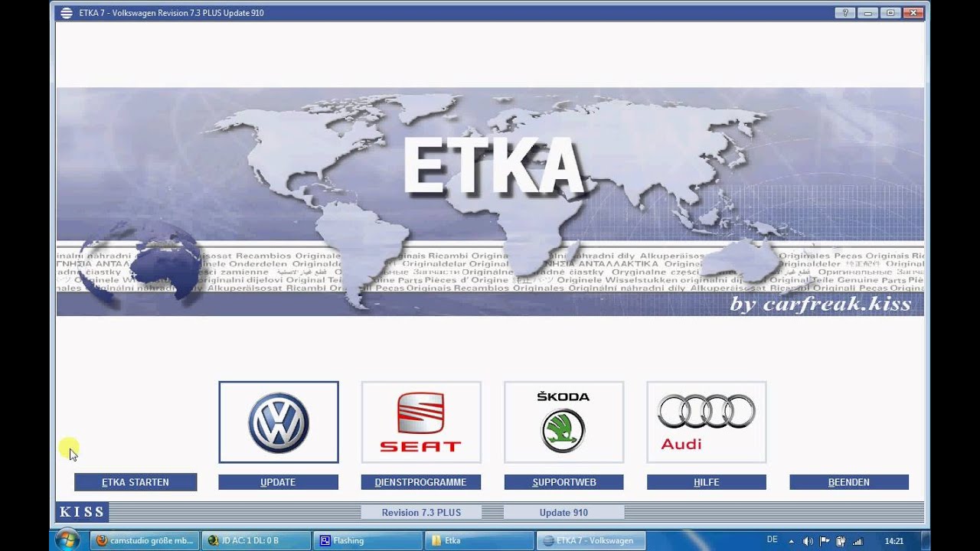Click the KISS logo in status bar
Screen dimensions: 980x551
click(x=81, y=512)
